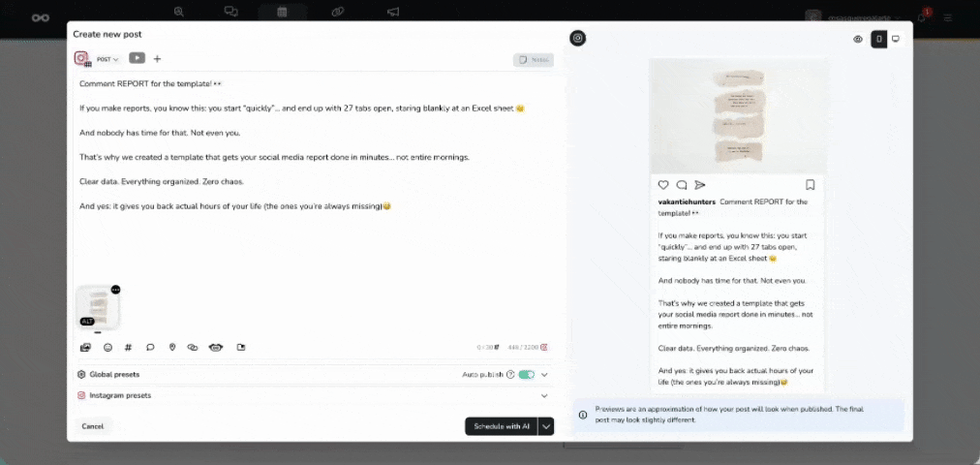Open media library via the image gallery icon
The width and height of the screenshot is (980, 465).
[85, 348]
